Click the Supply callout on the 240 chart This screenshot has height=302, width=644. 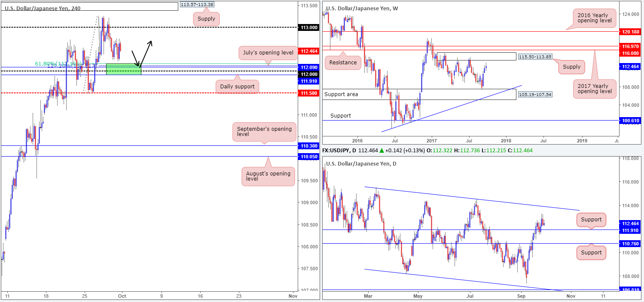pos(207,19)
